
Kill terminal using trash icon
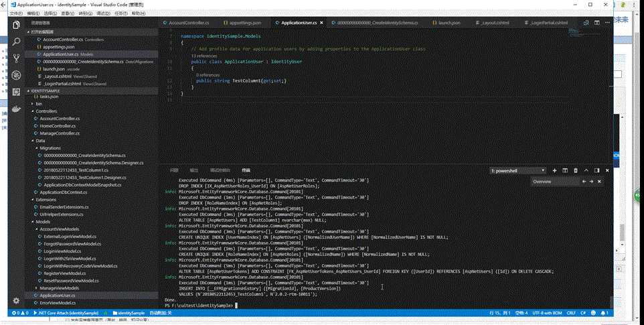click(x=576, y=170)
